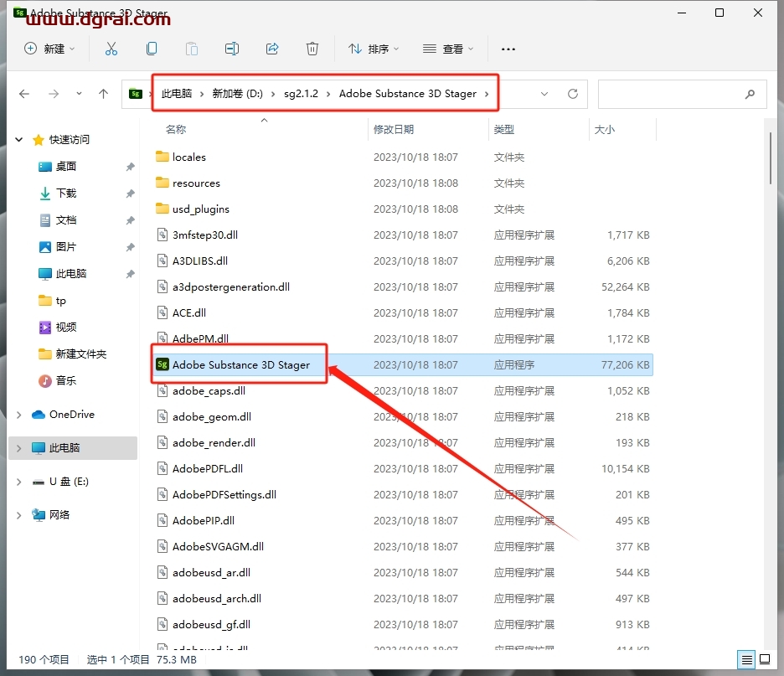Expand the U 盘 (E:) tree node
The image size is (784, 676).
pos(19,482)
